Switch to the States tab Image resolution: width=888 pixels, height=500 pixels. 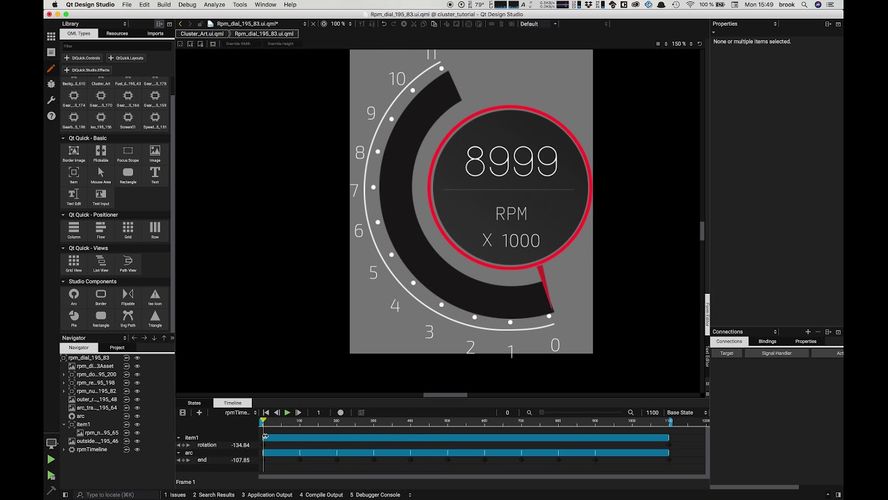click(194, 402)
